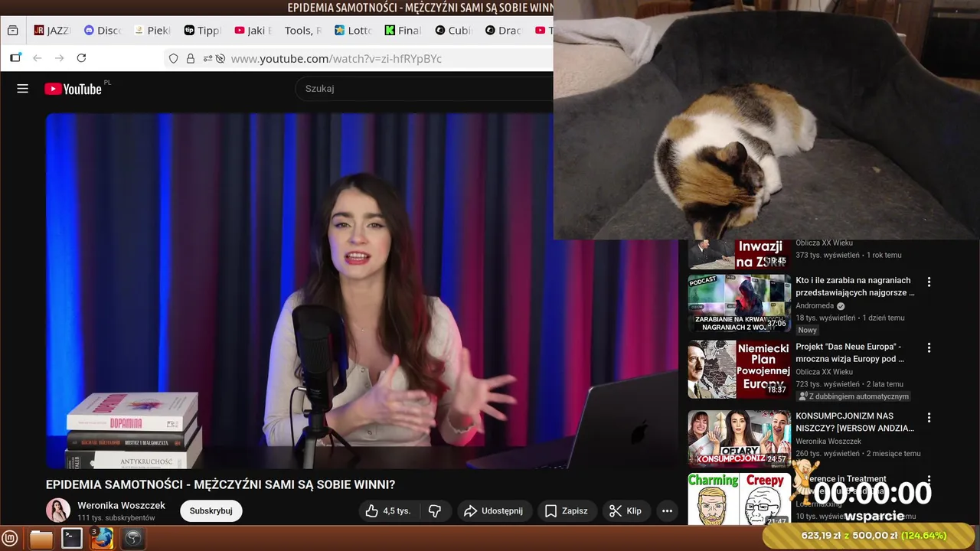Switch to the Cubi browser tab
Screen dimensions: 980x551
pos(453,31)
